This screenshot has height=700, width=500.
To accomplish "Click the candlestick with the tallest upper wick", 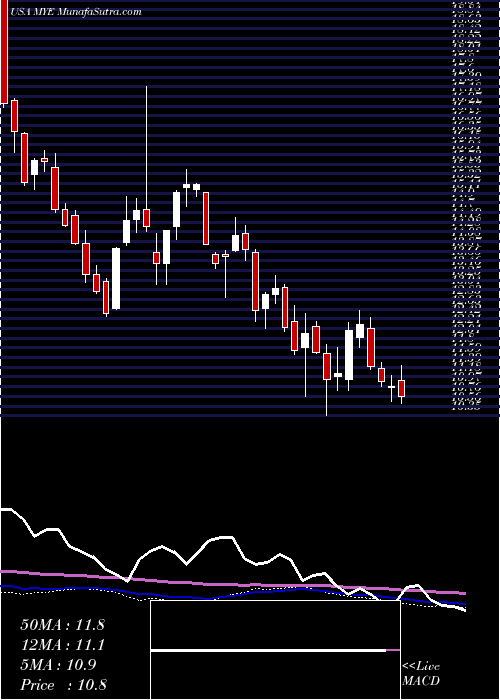I will click(146, 218).
